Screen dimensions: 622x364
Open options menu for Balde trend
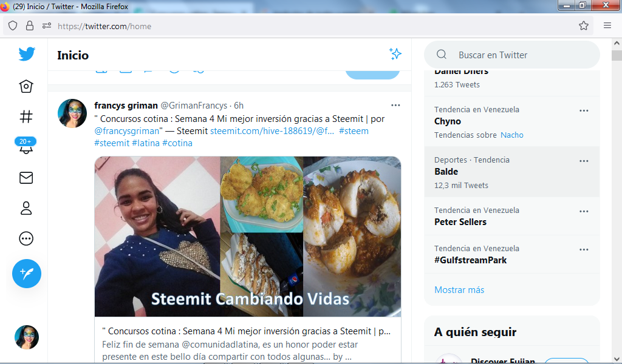(584, 161)
